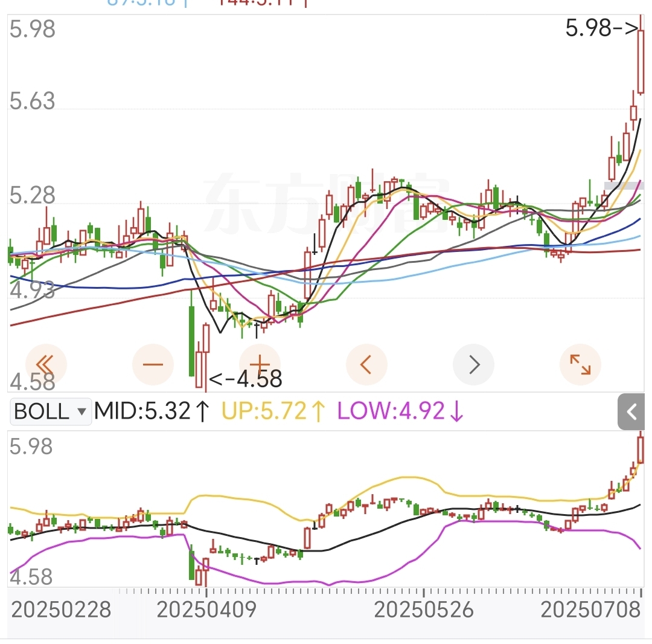This screenshot has width=652, height=644.
Task: Expand chart to fullscreen with diagonal arrows
Action: point(580,364)
